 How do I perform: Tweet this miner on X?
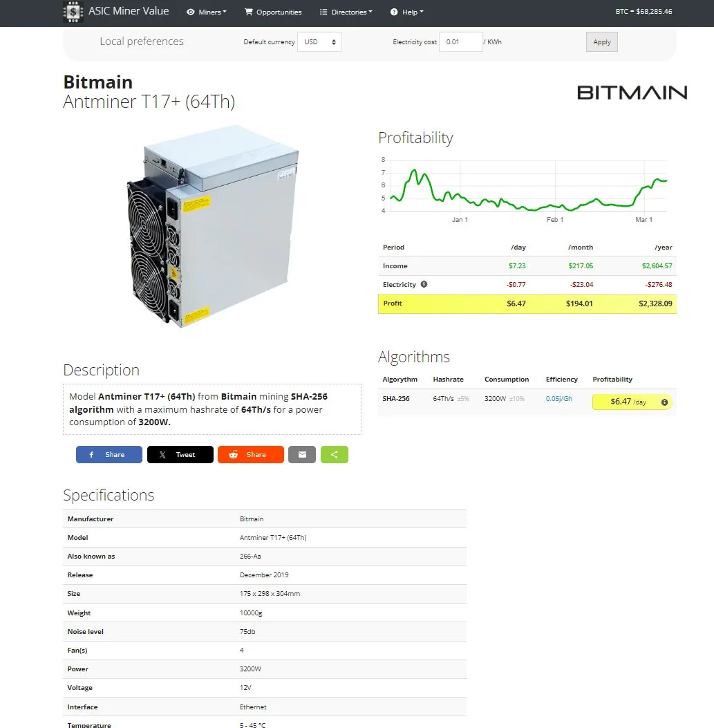(x=180, y=454)
